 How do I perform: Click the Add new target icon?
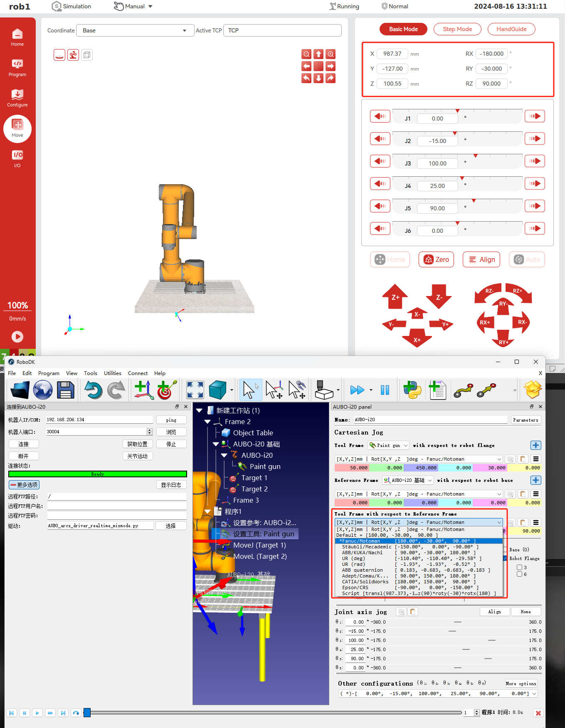click(x=166, y=390)
